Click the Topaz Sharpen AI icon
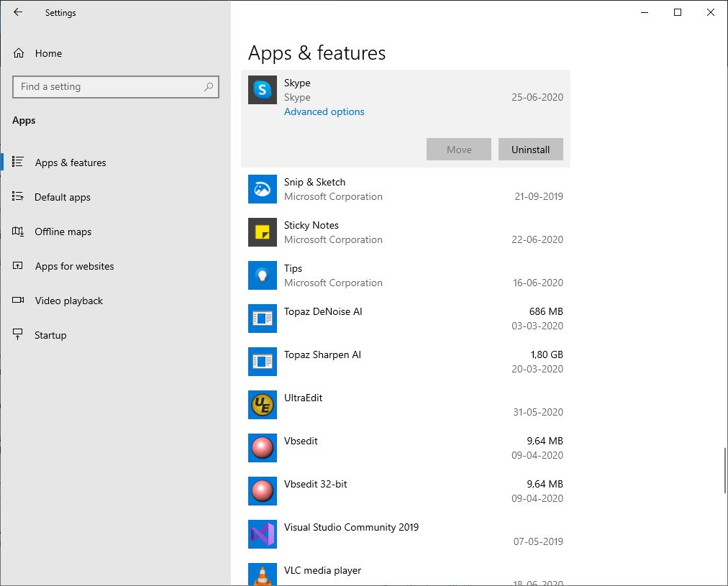 click(x=263, y=362)
